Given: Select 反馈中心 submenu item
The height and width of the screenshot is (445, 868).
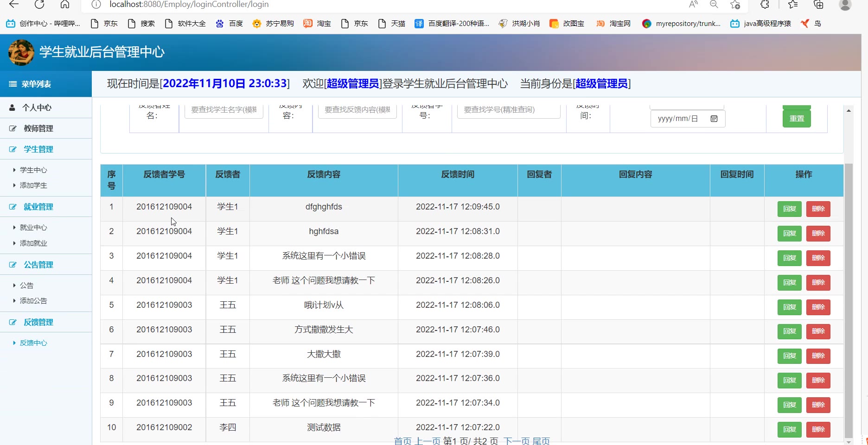Looking at the screenshot, I should 33,343.
